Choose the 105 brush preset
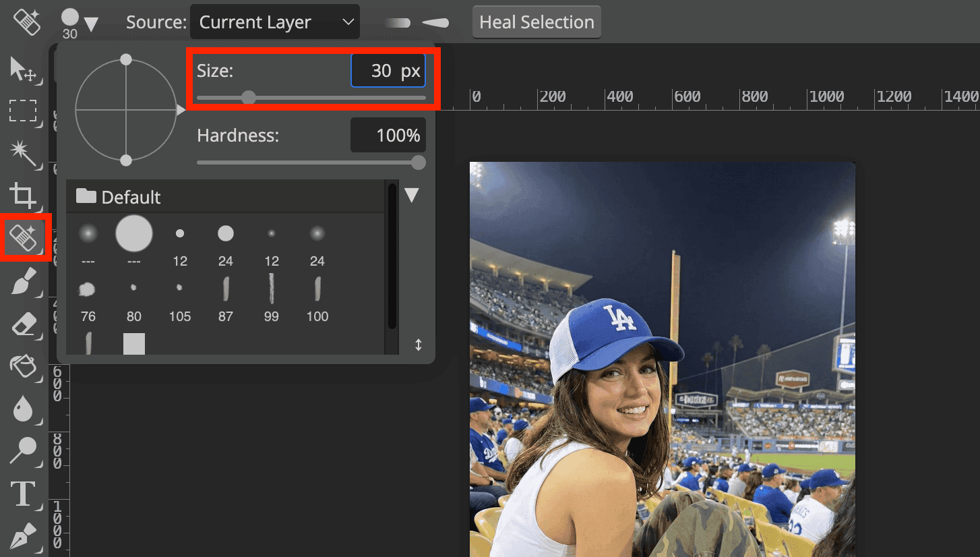The width and height of the screenshot is (980, 557). 179,288
